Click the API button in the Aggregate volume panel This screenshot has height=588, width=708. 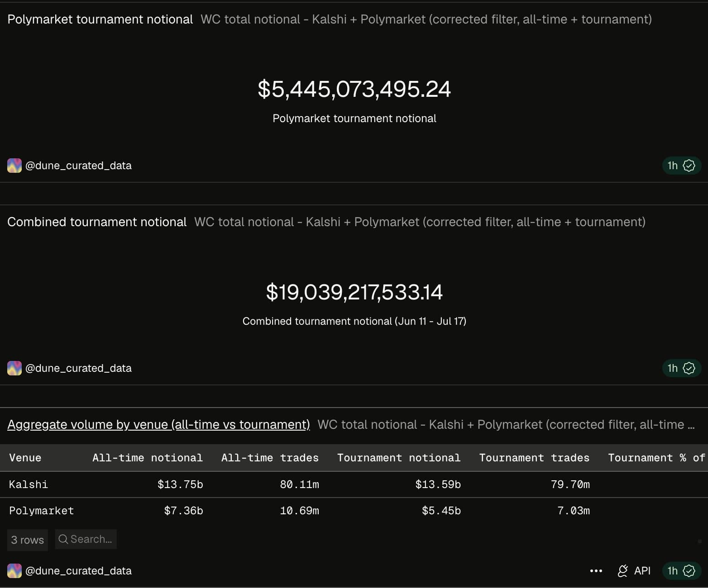(634, 571)
